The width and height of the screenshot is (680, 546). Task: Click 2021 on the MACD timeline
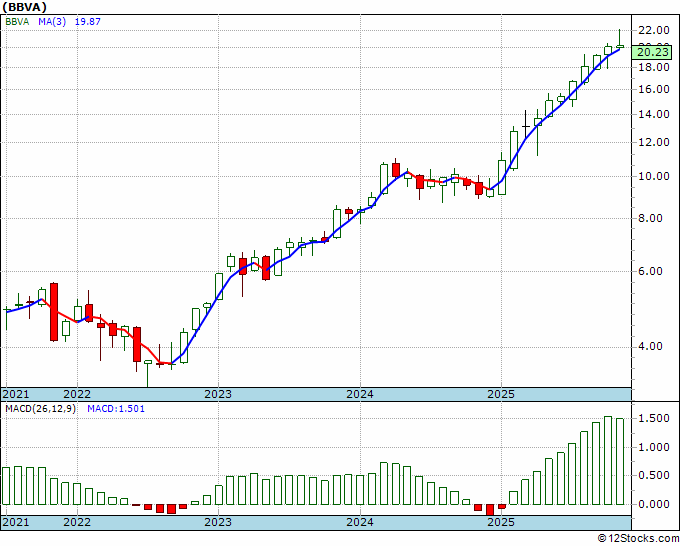coord(16,522)
